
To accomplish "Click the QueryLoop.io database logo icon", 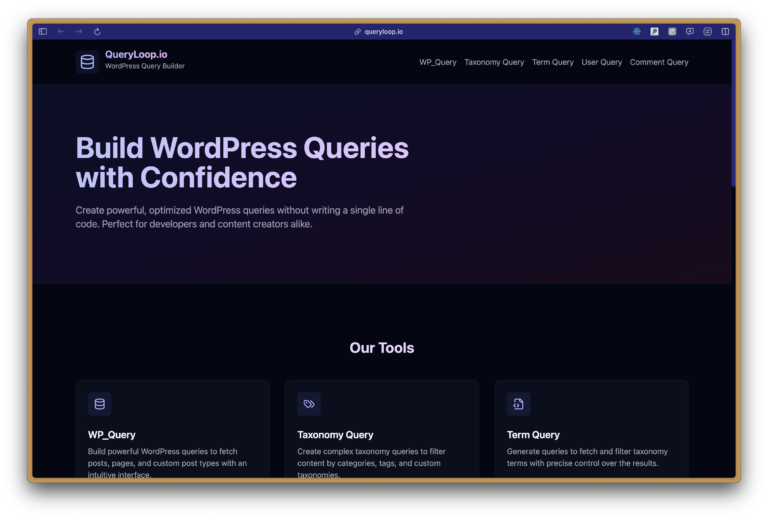I will pyautogui.click(x=87, y=62).
